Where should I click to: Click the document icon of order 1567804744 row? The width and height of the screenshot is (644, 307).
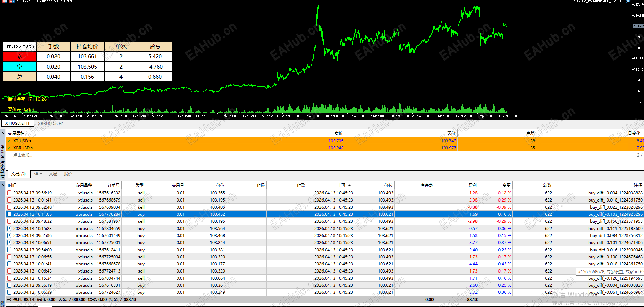[x=9, y=278]
